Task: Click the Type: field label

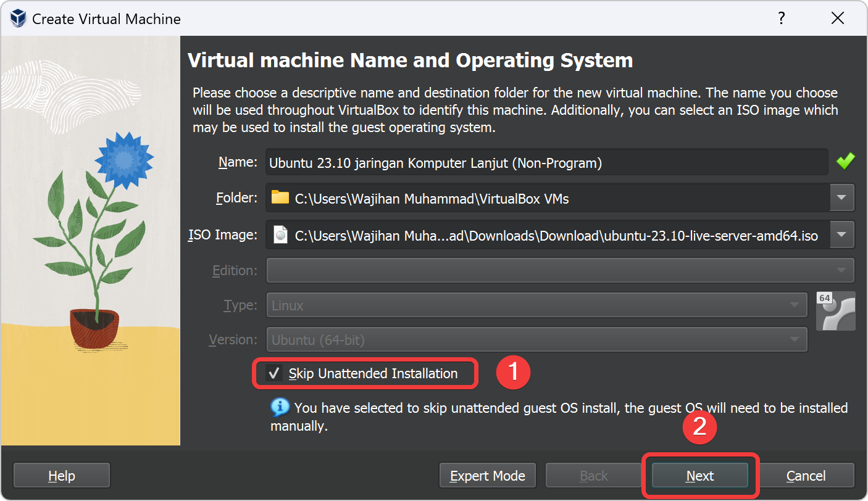Action: click(241, 305)
